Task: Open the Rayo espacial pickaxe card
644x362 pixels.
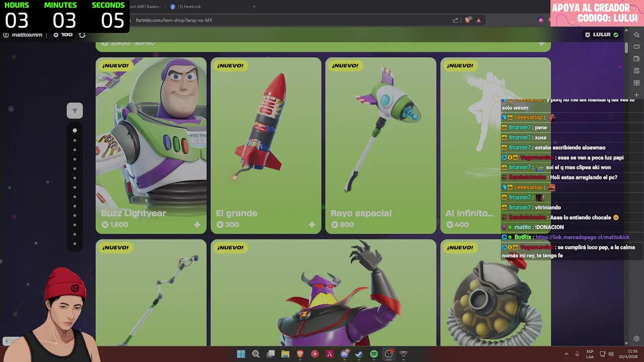Action: pyautogui.click(x=380, y=145)
